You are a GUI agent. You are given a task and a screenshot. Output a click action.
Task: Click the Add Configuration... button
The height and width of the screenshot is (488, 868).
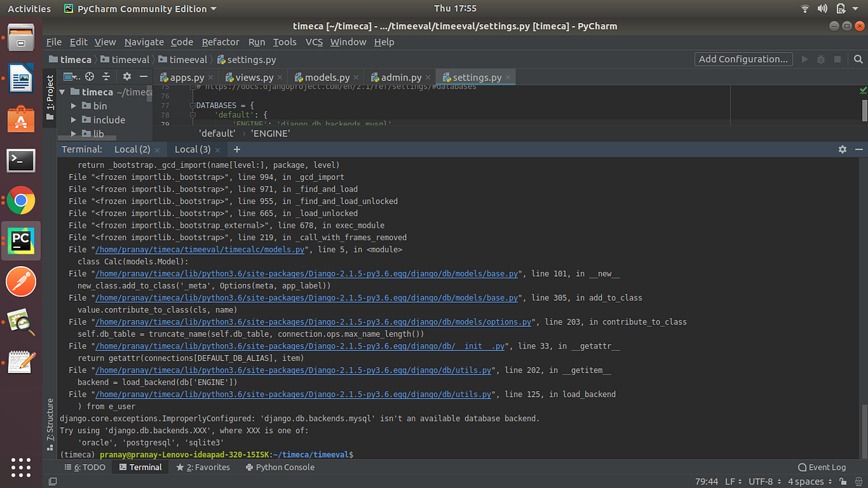point(743,59)
